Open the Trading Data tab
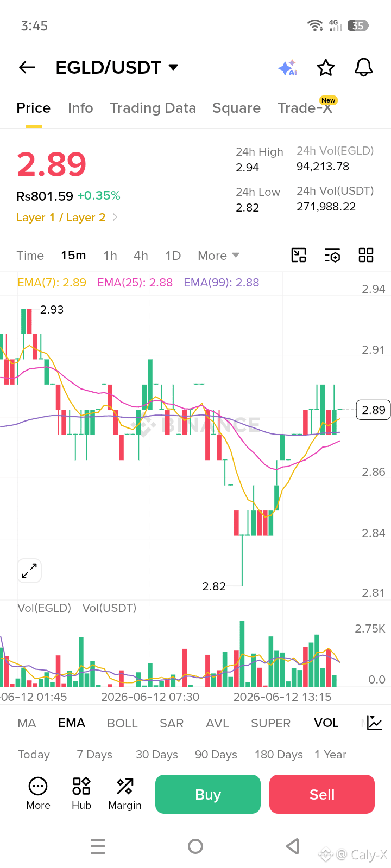The height and width of the screenshot is (868, 391). click(x=153, y=108)
